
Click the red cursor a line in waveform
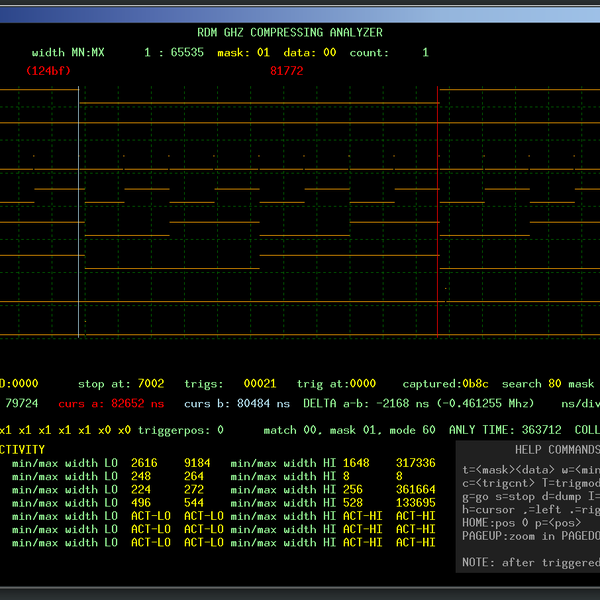[437, 212]
